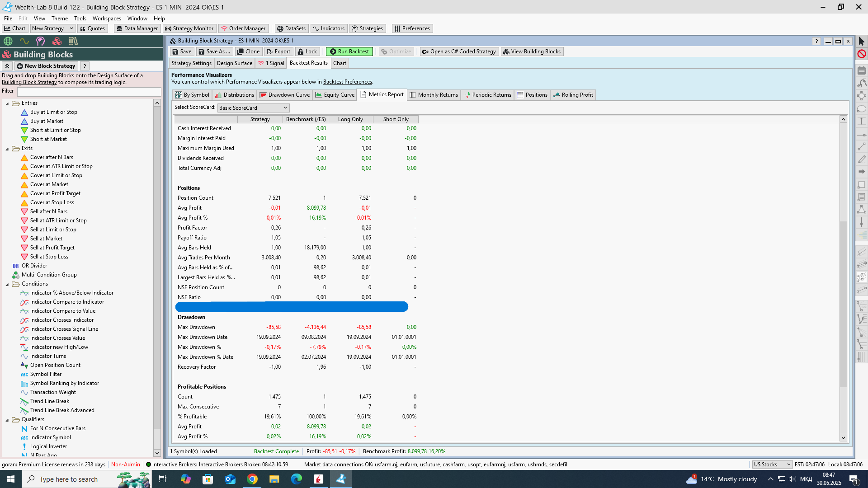Click the Clone strategy icon
The image size is (868, 488).
coord(248,52)
